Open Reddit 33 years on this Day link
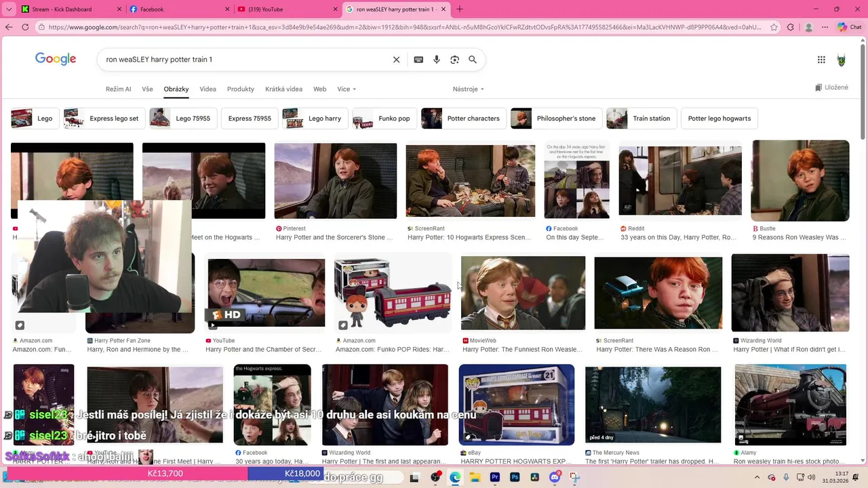This screenshot has height=488, width=868. click(x=678, y=238)
